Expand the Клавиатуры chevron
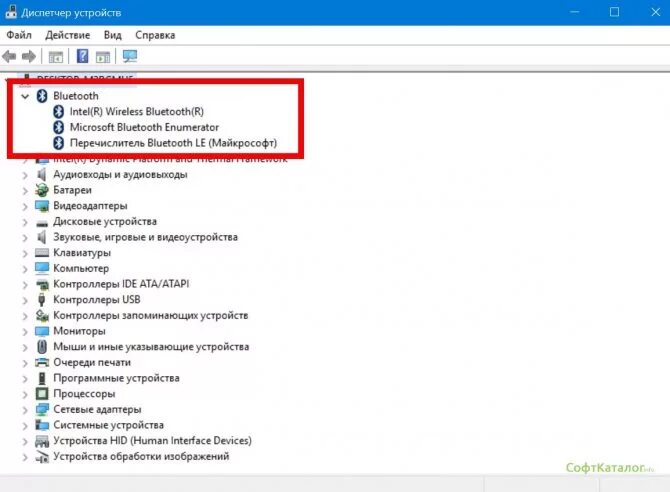Viewport: 670px width, 492px height. coord(25,253)
